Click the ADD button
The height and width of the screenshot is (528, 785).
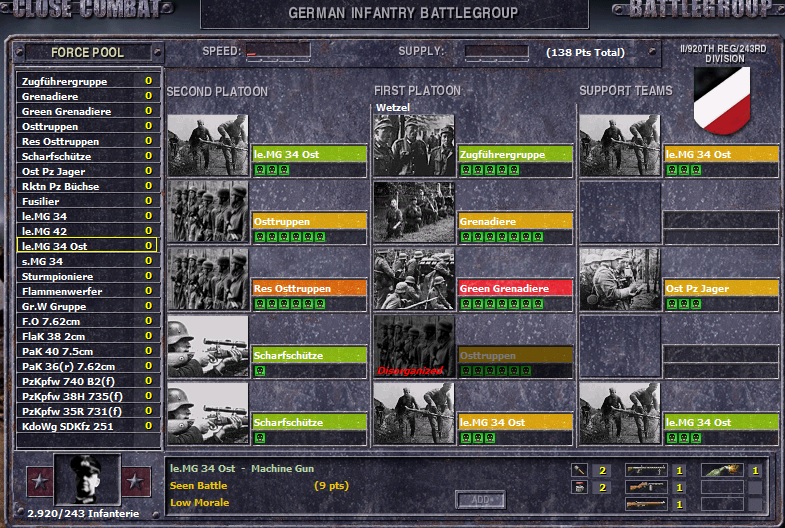(x=480, y=499)
